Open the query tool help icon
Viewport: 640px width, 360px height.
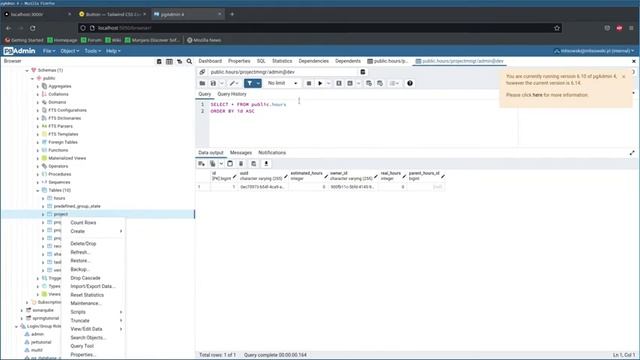click(x=410, y=83)
